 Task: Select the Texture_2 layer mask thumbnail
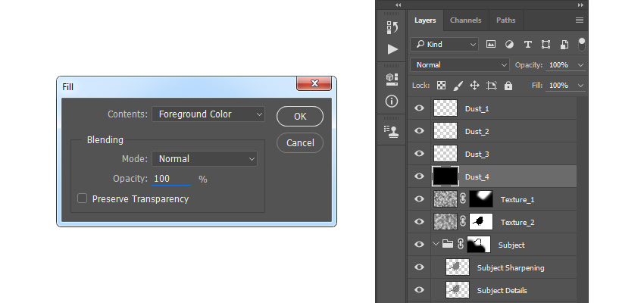pos(481,222)
